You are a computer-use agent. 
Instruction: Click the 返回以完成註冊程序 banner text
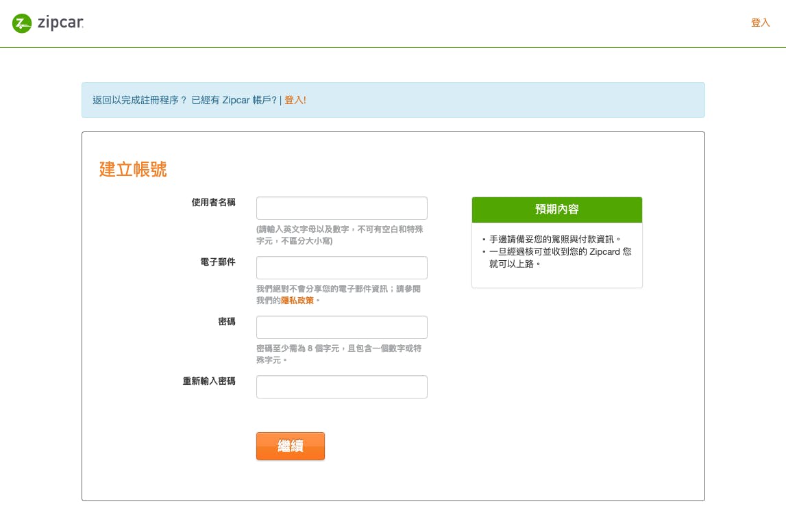(140, 100)
